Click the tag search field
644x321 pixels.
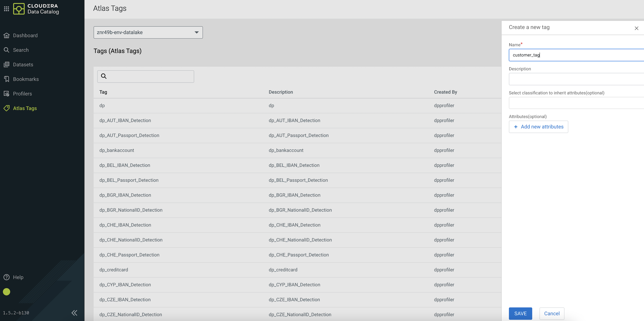150,77
